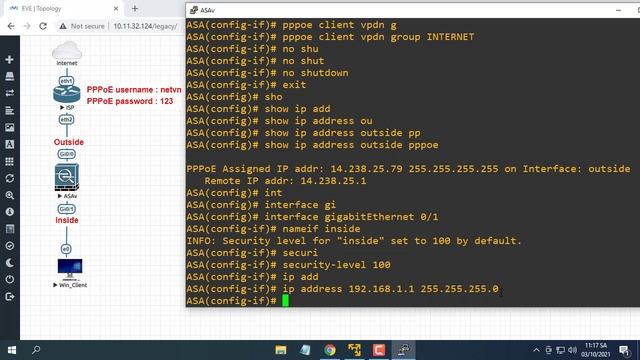Select the ASAv firewall node in topology
640x360 pixels.
67,177
